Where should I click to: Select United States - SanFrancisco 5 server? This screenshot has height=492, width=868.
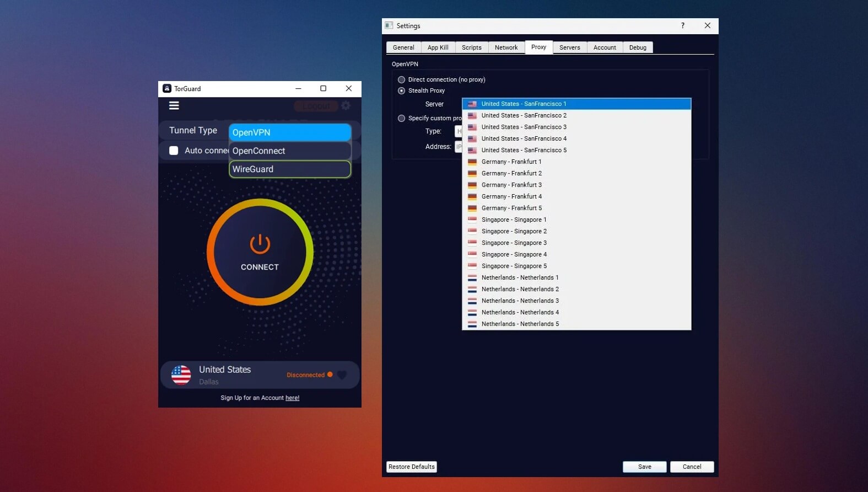point(576,150)
